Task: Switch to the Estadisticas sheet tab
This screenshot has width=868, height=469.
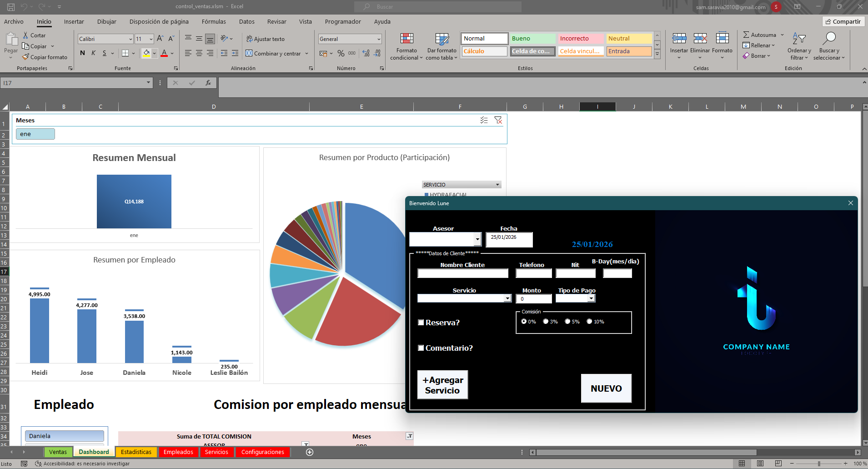Action: tap(136, 452)
